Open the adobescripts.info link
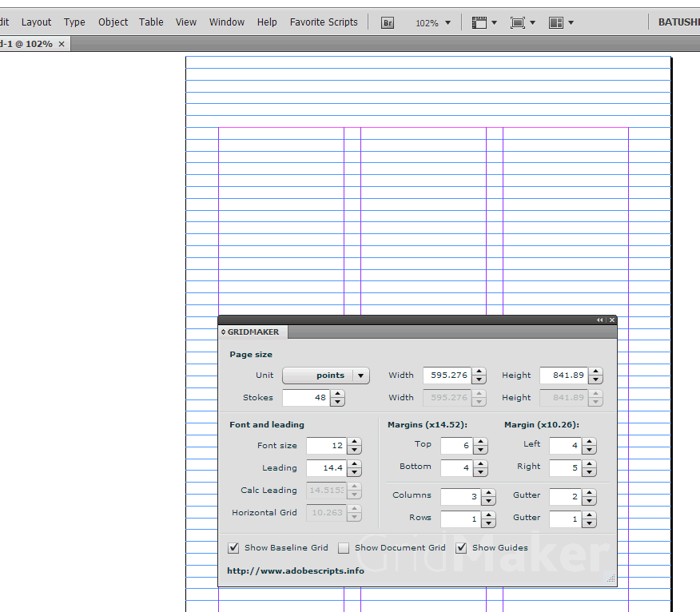The image size is (700, 612). click(x=296, y=571)
